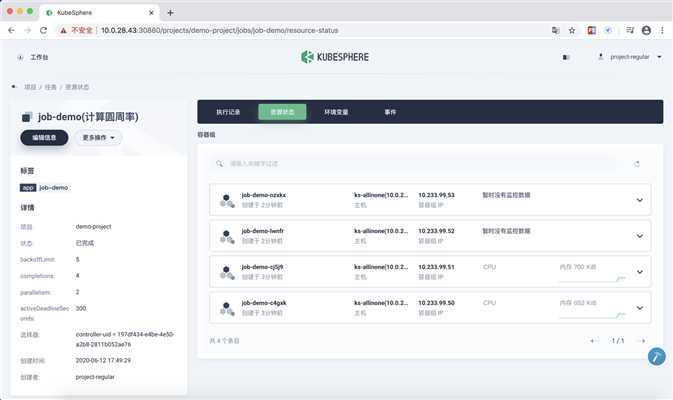Select the KubeSphere browser tab
Image resolution: width=673 pixels, height=400 pixels.
[x=100, y=13]
